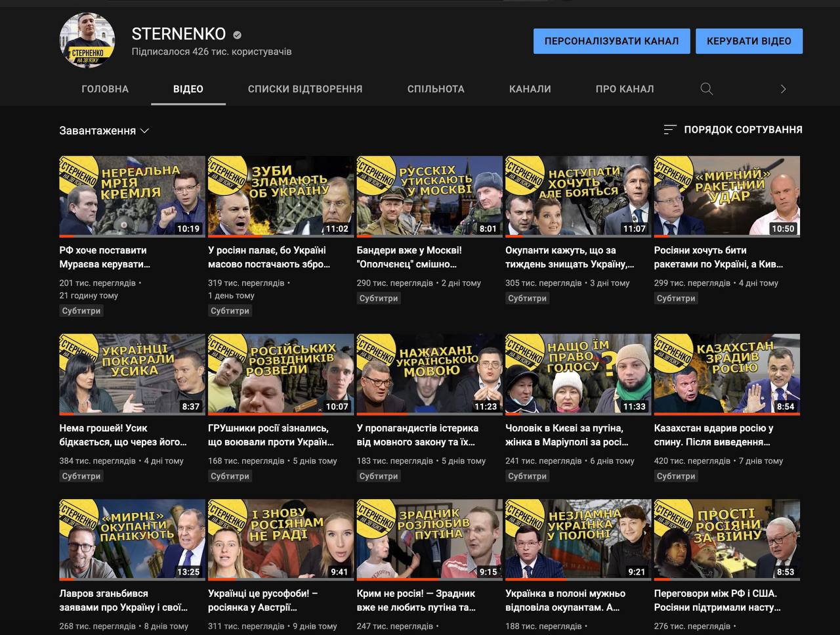Viewport: 840px width, 635px height.
Task: Click the verified badge next to STERNENKO
Action: click(x=237, y=35)
